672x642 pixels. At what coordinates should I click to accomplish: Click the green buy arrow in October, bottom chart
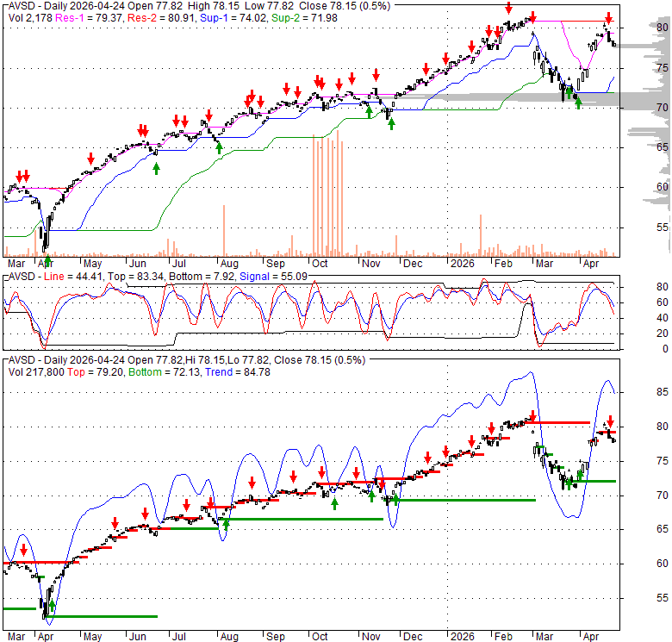pyautogui.click(x=334, y=503)
